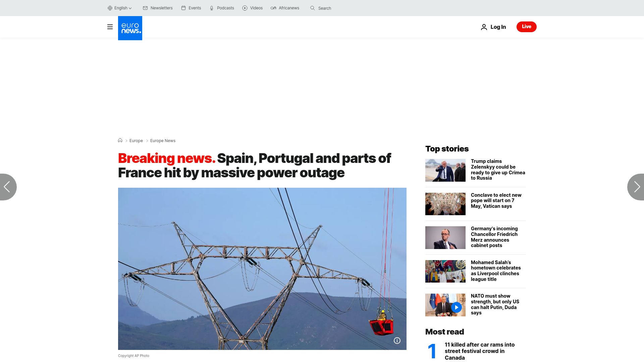
Task: Click the Newsletters envelope icon
Action: (x=145, y=8)
